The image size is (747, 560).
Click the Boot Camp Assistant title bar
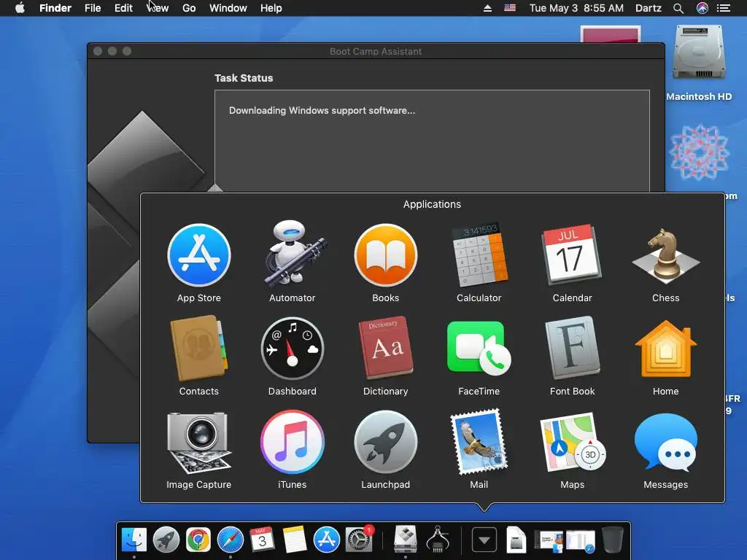click(x=376, y=51)
